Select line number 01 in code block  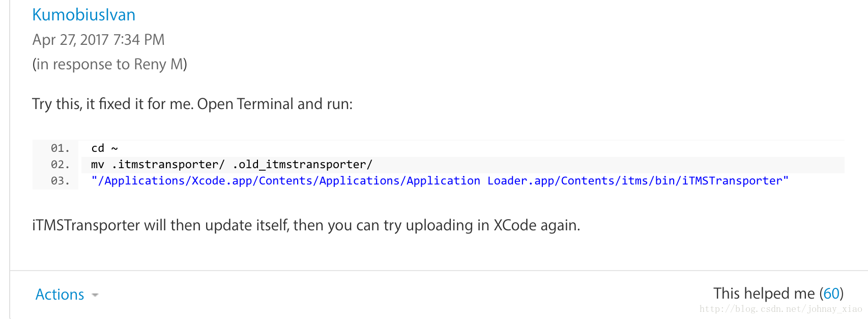[x=60, y=148]
